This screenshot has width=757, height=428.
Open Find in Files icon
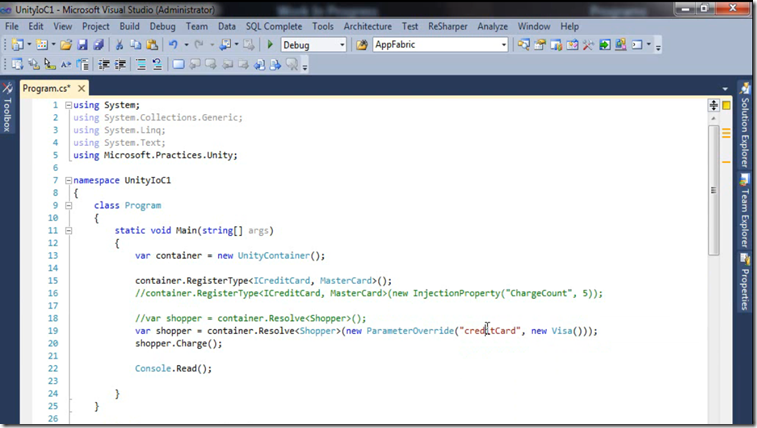coord(361,45)
